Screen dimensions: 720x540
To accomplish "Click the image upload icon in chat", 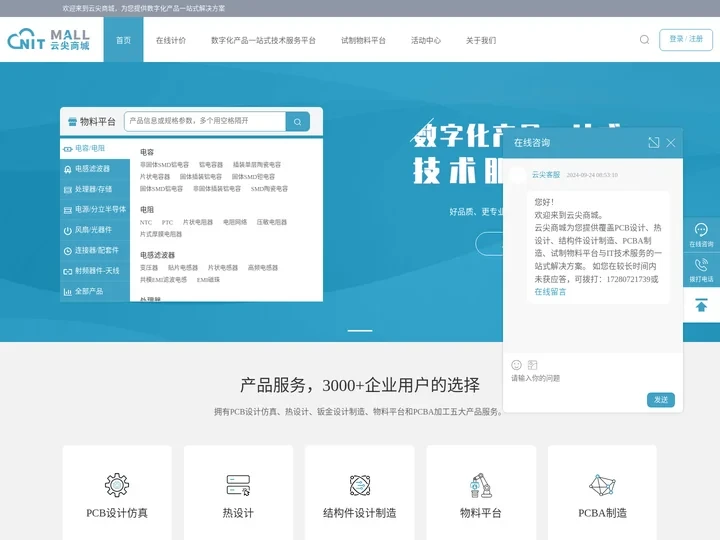I will [533, 365].
